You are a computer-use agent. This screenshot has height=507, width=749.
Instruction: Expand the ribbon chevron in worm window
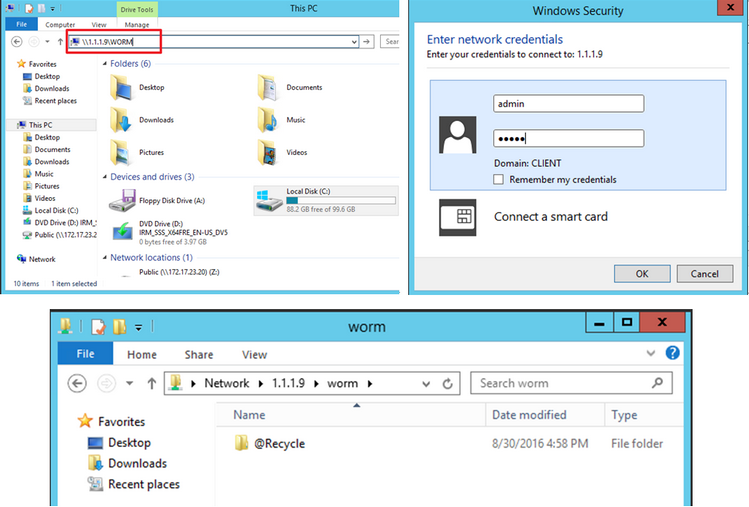[x=651, y=354]
